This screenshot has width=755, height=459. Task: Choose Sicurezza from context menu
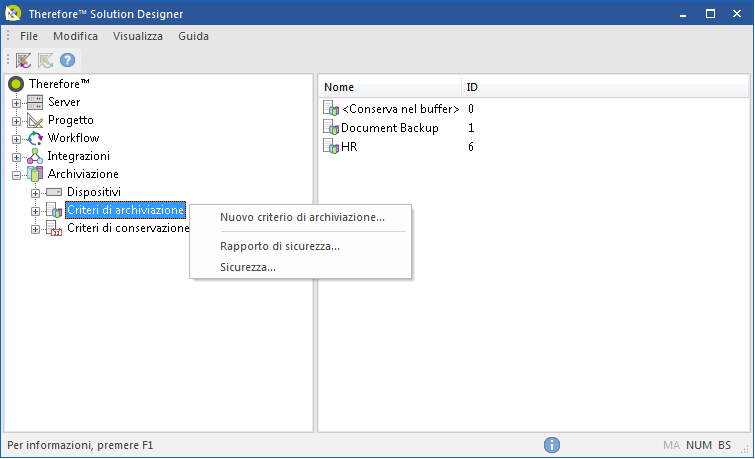pos(300,267)
